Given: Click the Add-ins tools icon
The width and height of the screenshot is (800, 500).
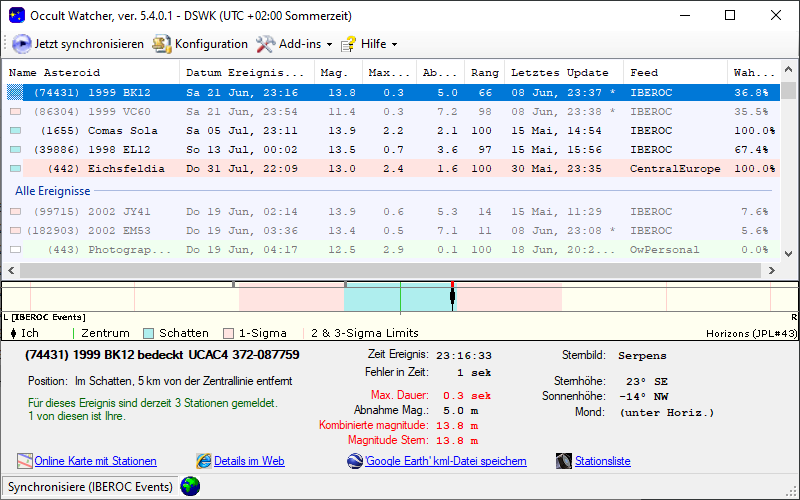Looking at the screenshot, I should coord(265,44).
